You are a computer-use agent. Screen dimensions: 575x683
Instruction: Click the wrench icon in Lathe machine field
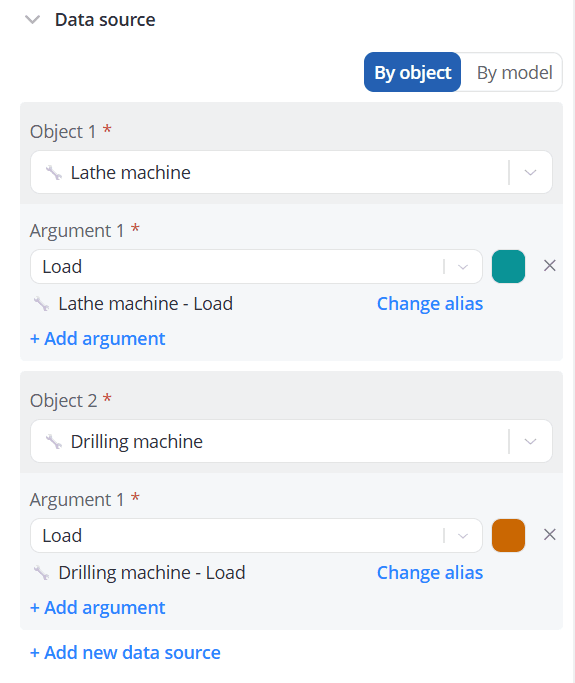pyautogui.click(x=54, y=172)
